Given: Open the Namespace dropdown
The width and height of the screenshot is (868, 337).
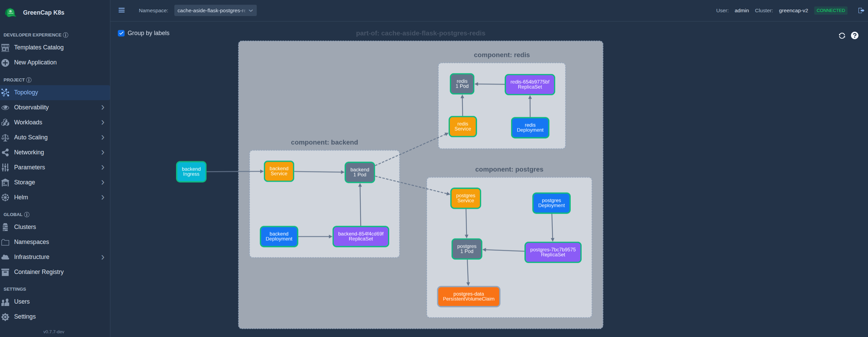Looking at the screenshot, I should pyautogui.click(x=215, y=11).
